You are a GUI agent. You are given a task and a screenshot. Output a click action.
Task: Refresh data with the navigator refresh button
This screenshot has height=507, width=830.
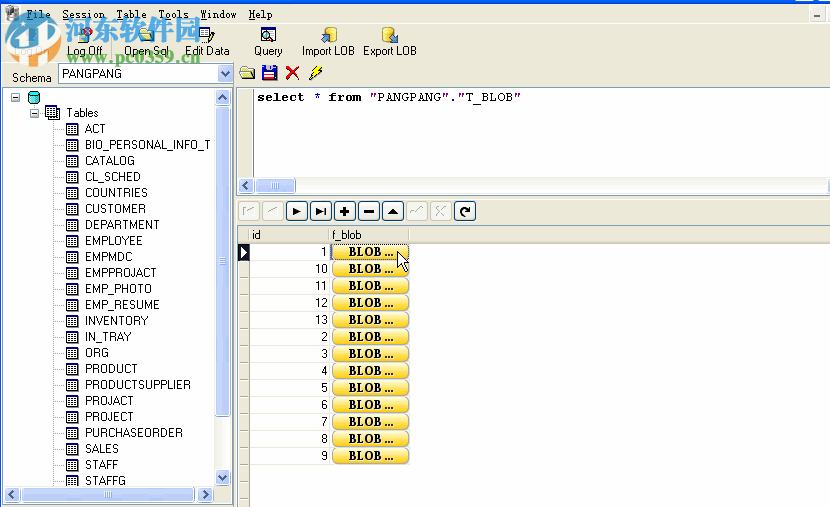[x=465, y=211]
